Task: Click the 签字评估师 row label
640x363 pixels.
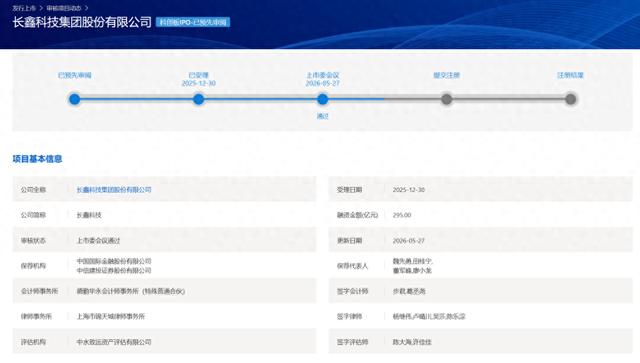Action: point(352,342)
